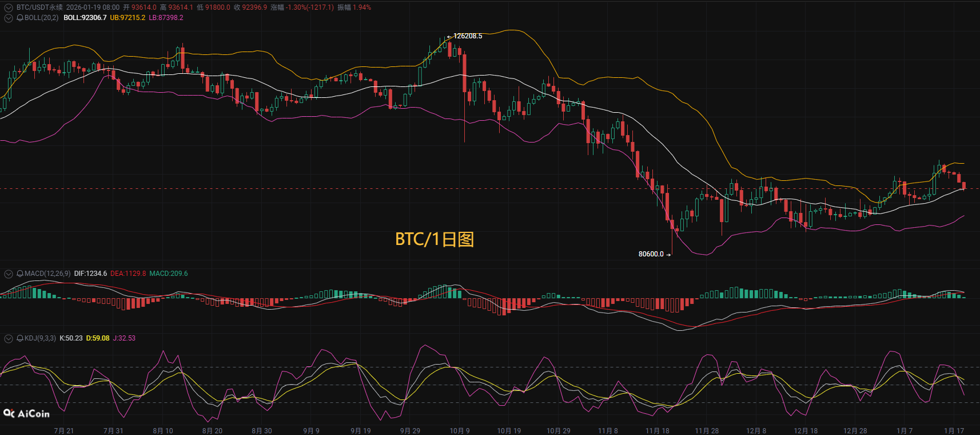Click the 8月 10 date label
This screenshot has width=980, height=435.
click(163, 430)
